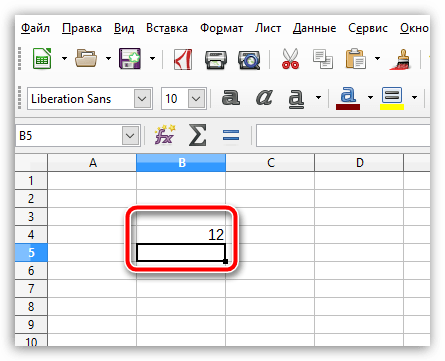Viewport: 445px width, 361px height.
Task: Toggle underline formatting
Action: tap(296, 99)
